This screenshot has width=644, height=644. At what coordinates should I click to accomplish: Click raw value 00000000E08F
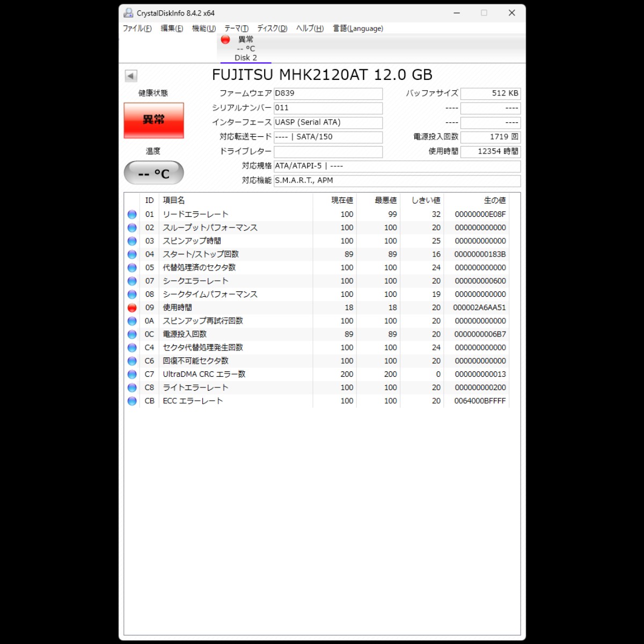(480, 214)
